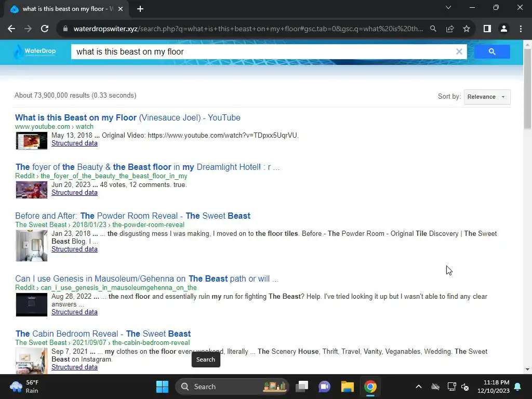This screenshot has width=532, height=399.
Task: Click 'www.youtube.com › watch' text
Action: coord(54,127)
